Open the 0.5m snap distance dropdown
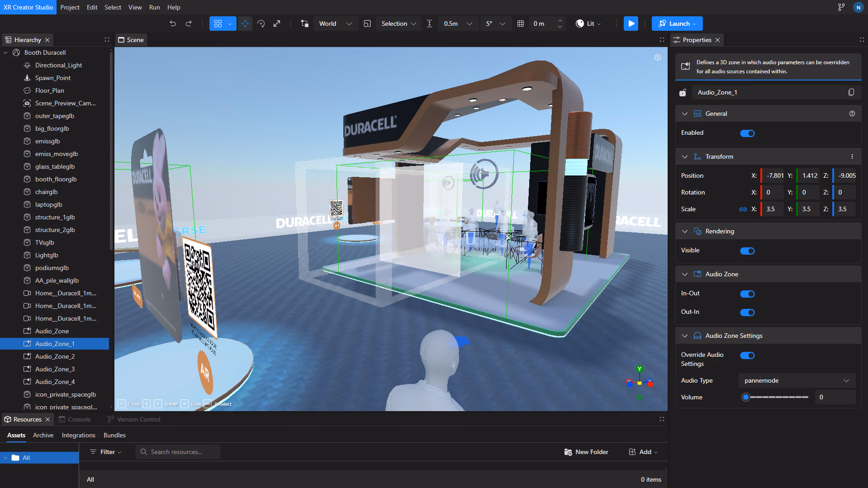Viewport: 868px width, 488px height. pyautogui.click(x=457, y=24)
